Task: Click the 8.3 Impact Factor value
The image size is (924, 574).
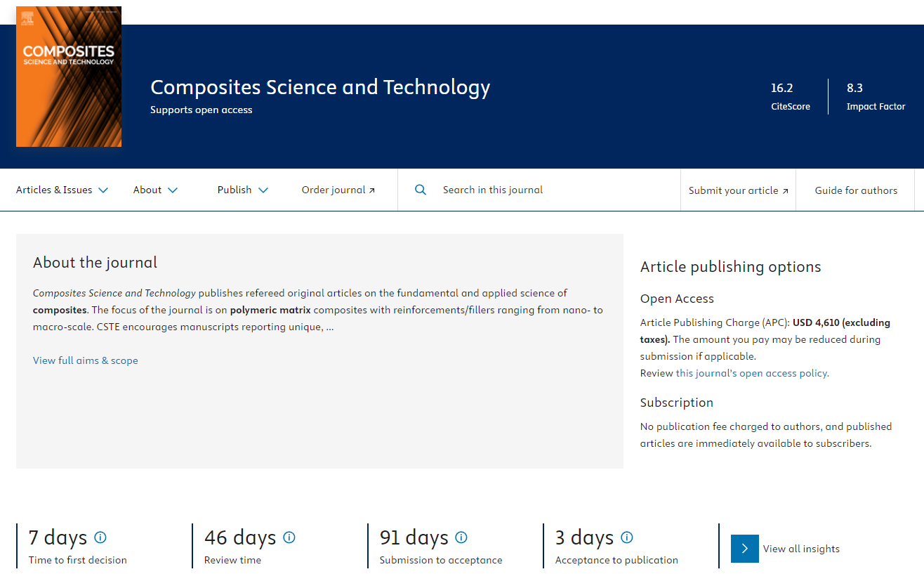Action: [854, 88]
